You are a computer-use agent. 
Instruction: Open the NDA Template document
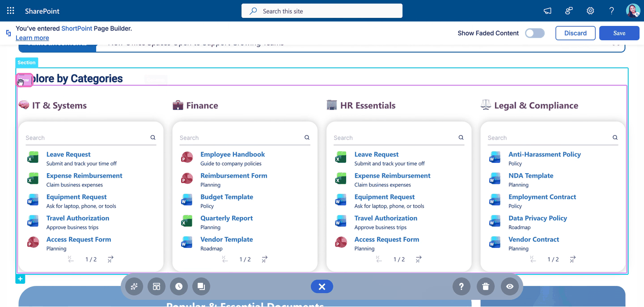[531, 176]
